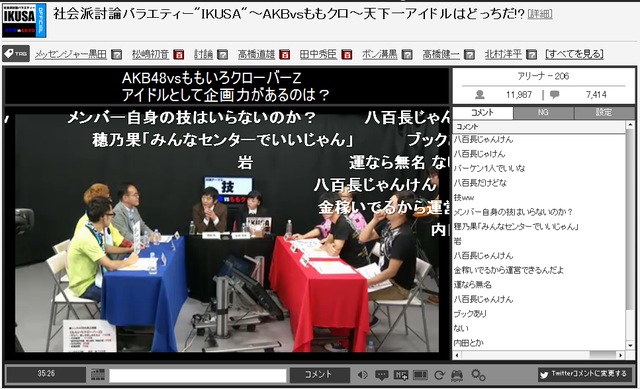
Task: Focus the comment text input field
Action: pyautogui.click(x=198, y=376)
